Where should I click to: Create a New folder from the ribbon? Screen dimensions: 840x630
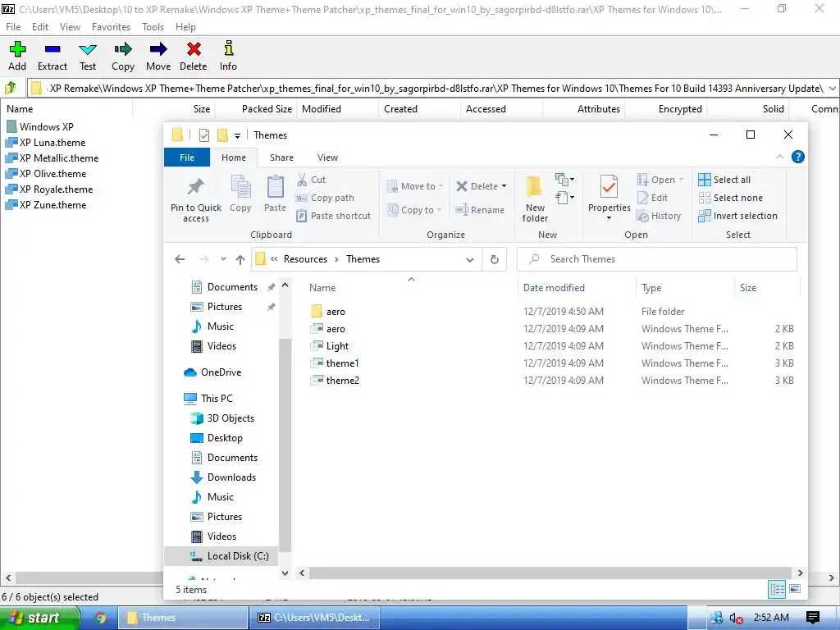coord(535,199)
